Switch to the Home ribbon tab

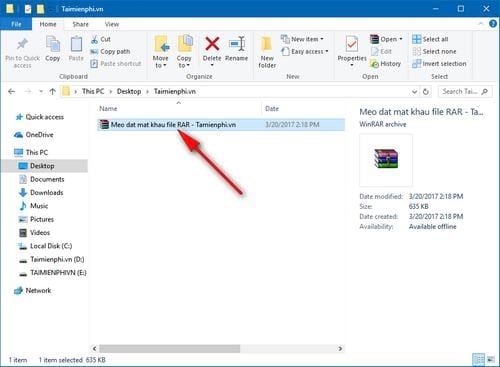click(x=48, y=24)
